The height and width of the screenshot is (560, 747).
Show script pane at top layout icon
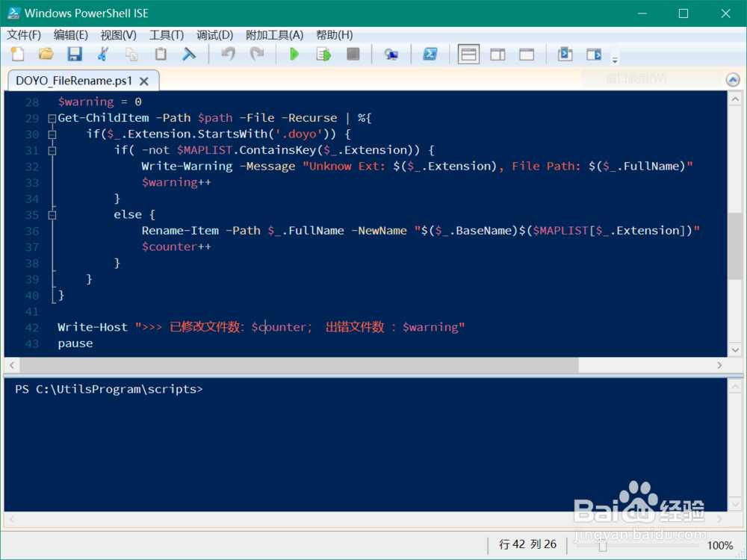469,55
